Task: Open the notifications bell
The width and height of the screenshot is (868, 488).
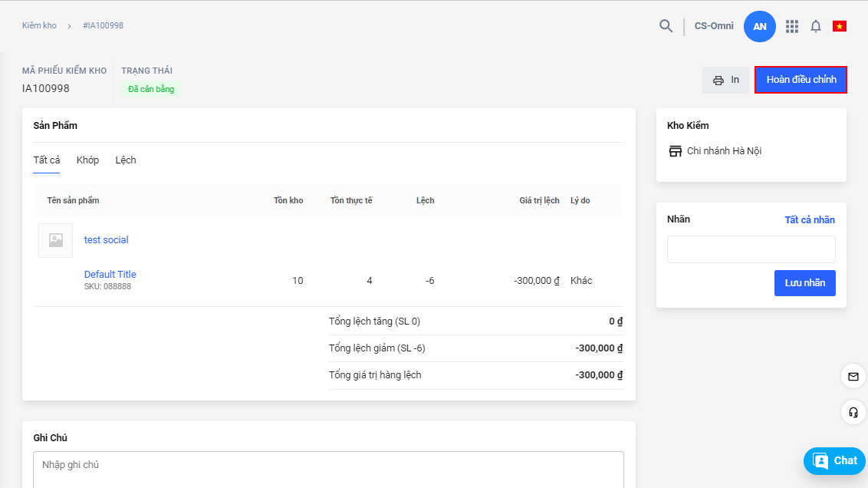Action: click(x=816, y=26)
